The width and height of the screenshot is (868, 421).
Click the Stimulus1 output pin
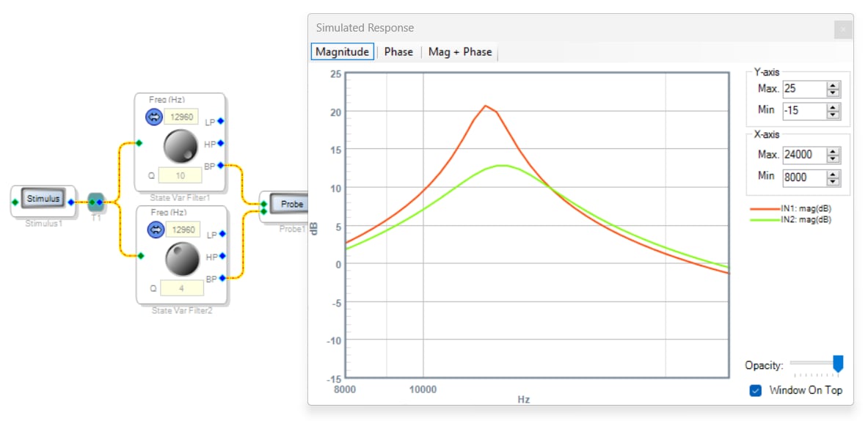pos(71,202)
